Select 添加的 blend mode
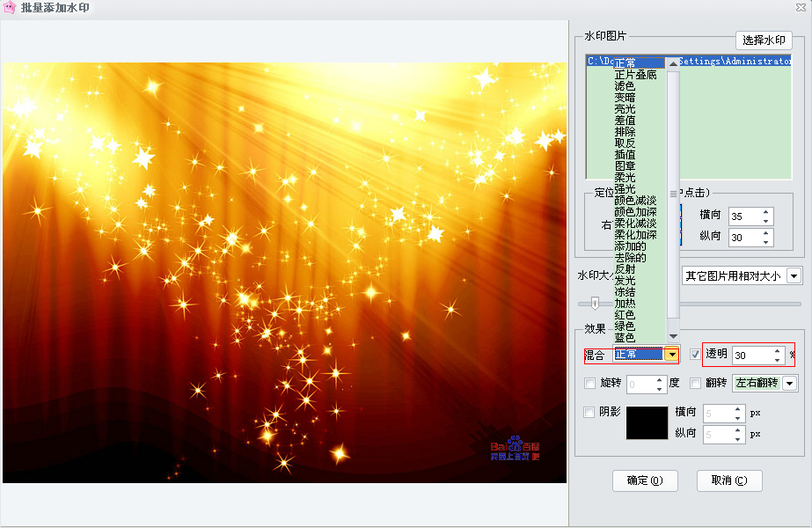812x528 pixels. pyautogui.click(x=630, y=246)
